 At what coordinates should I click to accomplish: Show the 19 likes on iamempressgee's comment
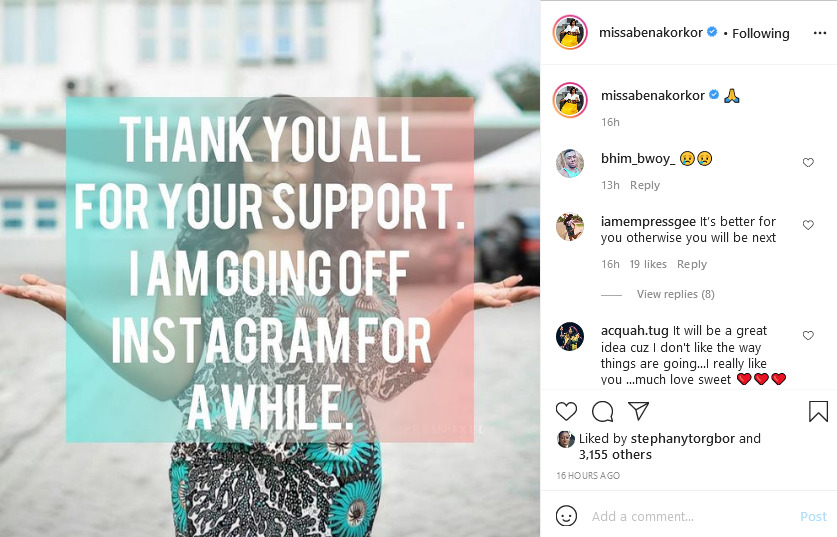[x=648, y=264]
